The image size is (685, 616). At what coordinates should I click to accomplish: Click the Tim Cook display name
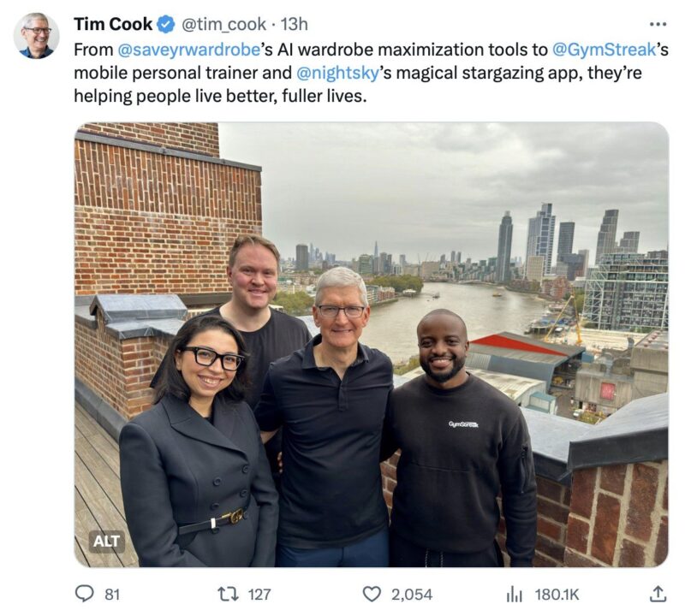(113, 24)
